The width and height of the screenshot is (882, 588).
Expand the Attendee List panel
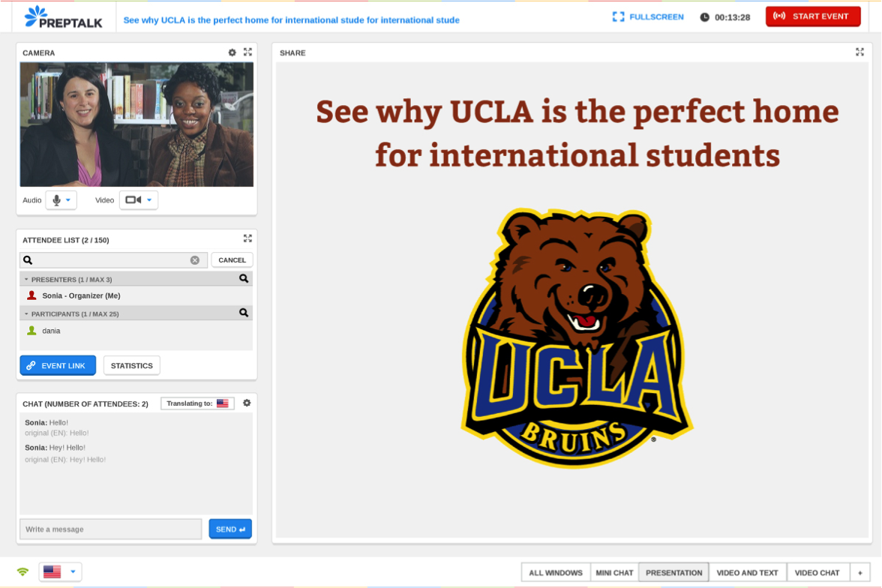247,238
